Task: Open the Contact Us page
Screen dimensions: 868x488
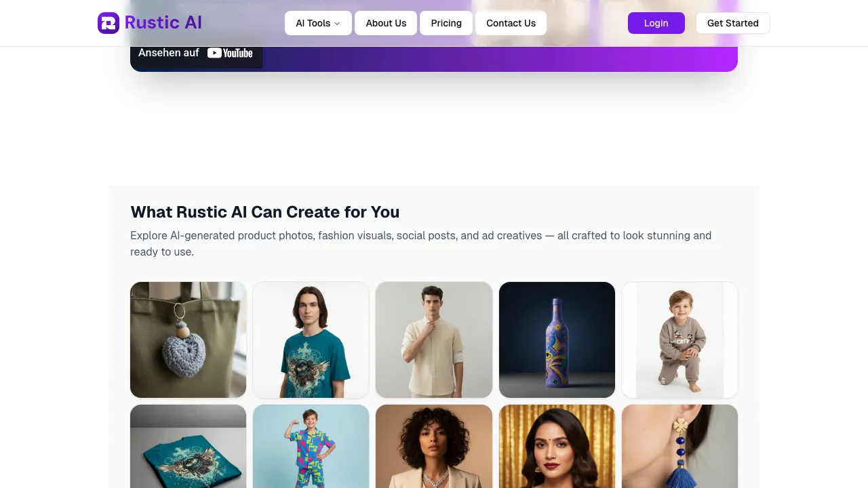Action: 511,23
